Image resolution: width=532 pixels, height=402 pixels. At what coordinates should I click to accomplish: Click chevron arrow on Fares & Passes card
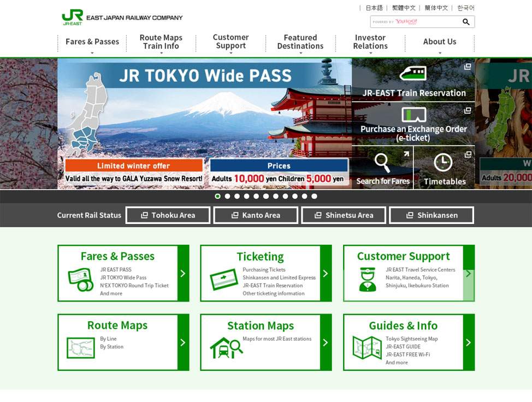click(183, 274)
